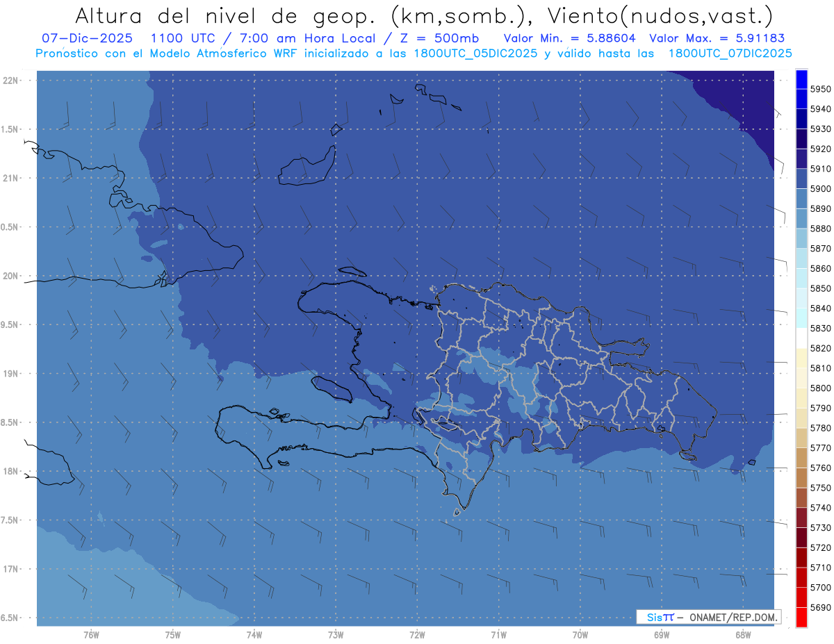Select the 'Valor Max. = 5.91183' text
834x644 pixels.
click(x=717, y=39)
